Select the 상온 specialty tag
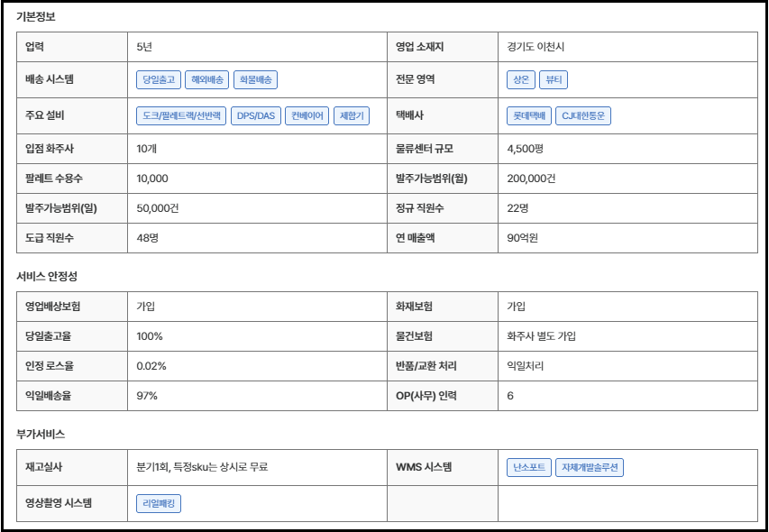The width and height of the screenshot is (769, 532). (520, 79)
